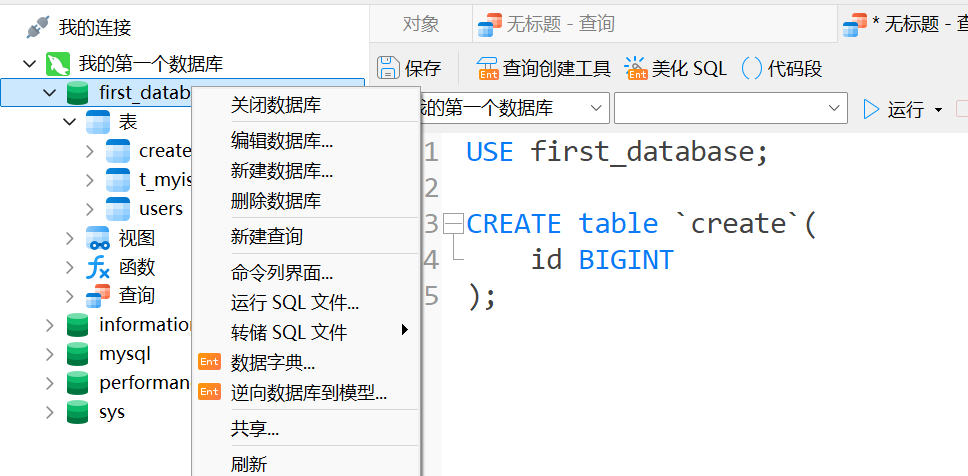Select the Views icon in tree
968x476 pixels.
98,238
